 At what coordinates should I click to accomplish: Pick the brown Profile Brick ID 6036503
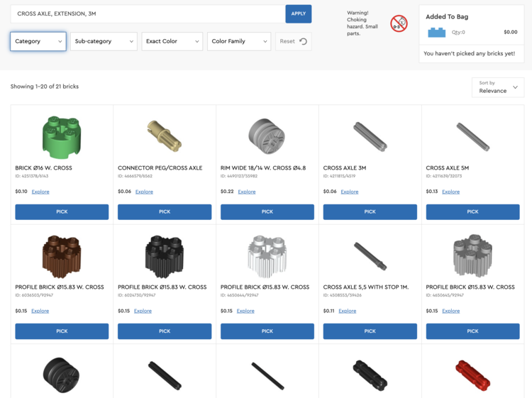coord(62,331)
